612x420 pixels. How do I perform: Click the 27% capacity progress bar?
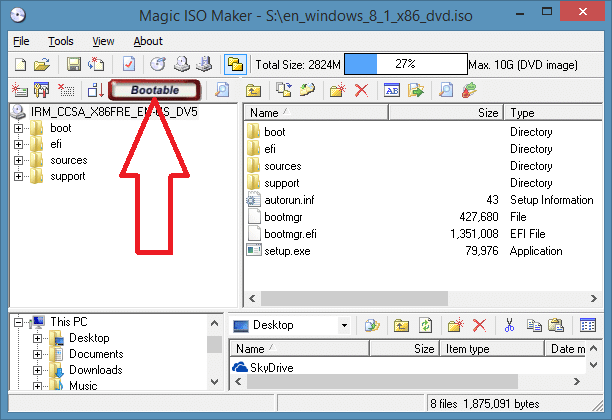(406, 64)
